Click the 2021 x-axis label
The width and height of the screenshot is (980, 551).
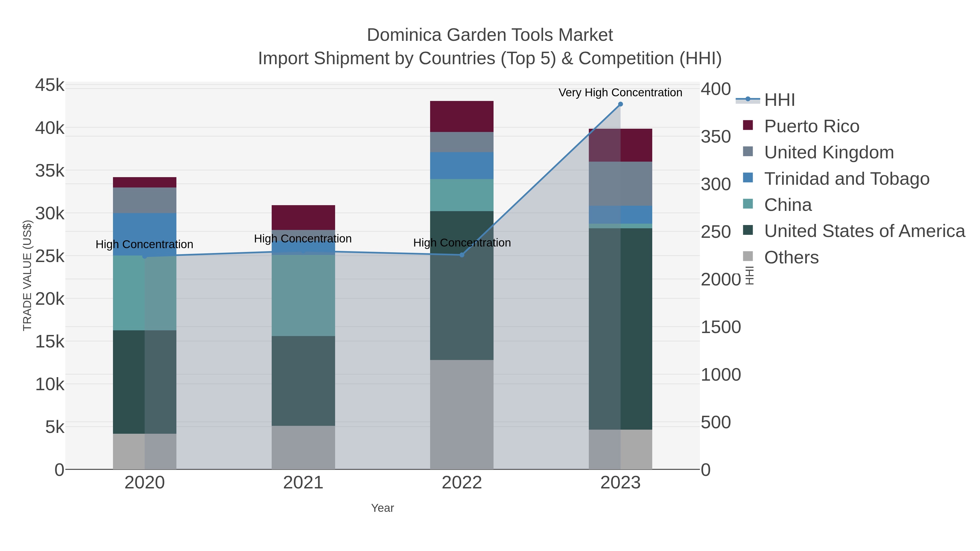click(x=303, y=483)
